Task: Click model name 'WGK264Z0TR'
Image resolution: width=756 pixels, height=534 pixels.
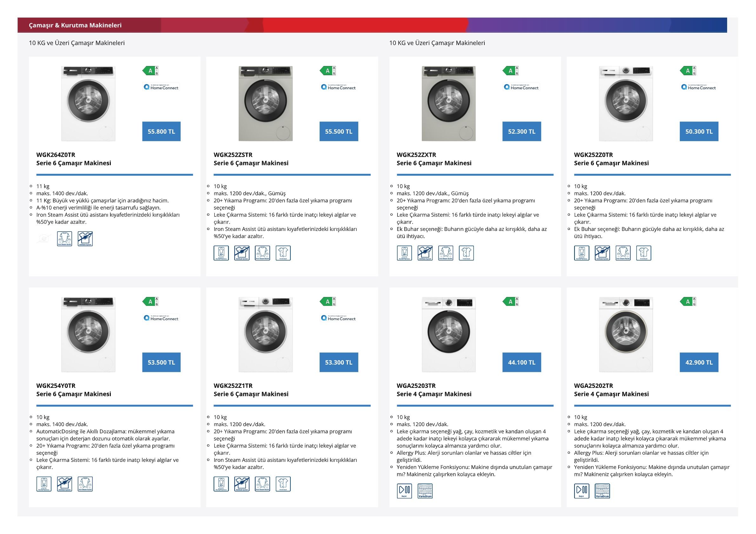Action: tap(56, 155)
